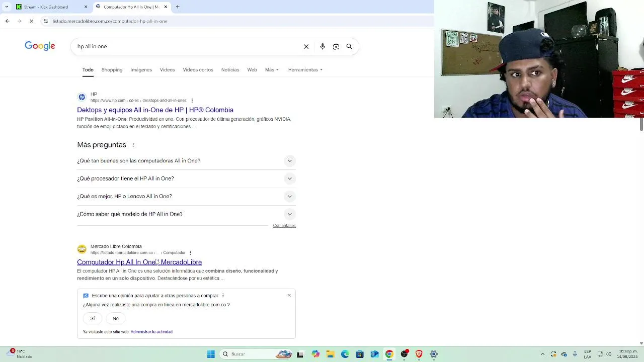Switch to Videos cortos tab
Screen dimensions: 644x362
(198, 70)
